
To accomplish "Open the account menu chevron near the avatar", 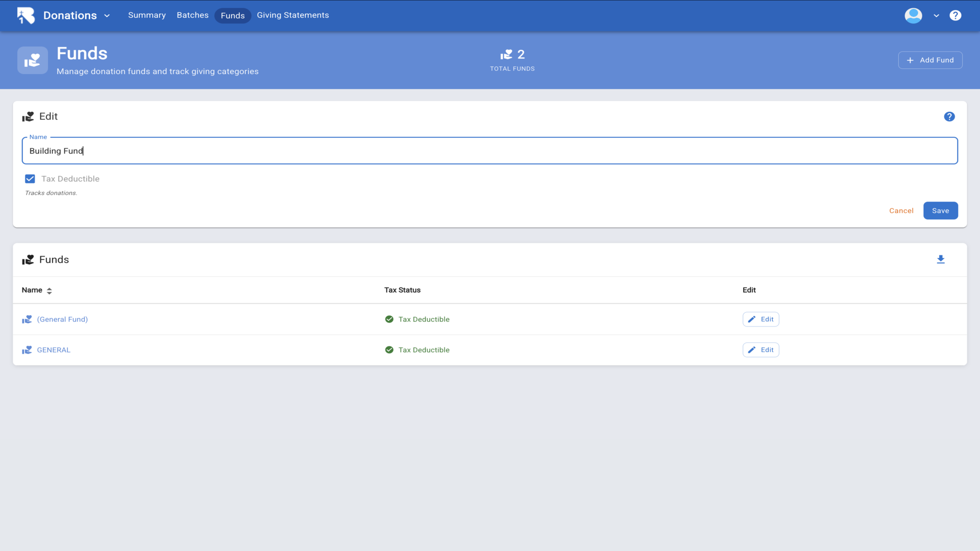I will point(936,16).
